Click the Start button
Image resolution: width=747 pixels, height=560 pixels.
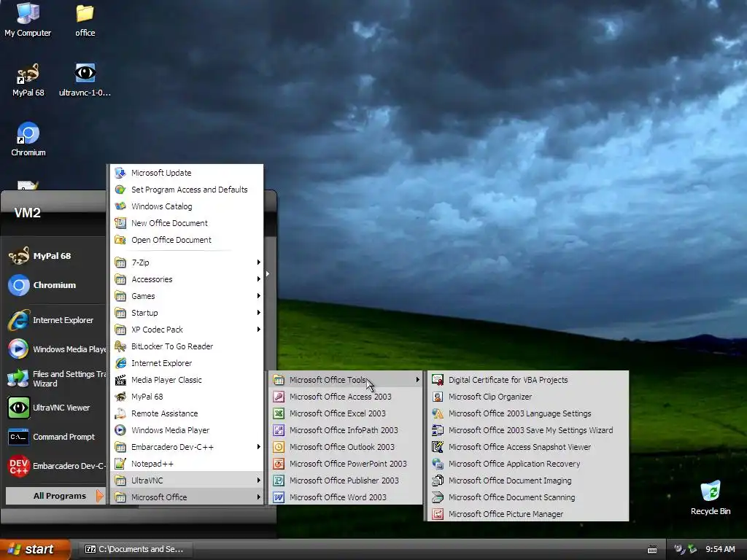pos(35,549)
